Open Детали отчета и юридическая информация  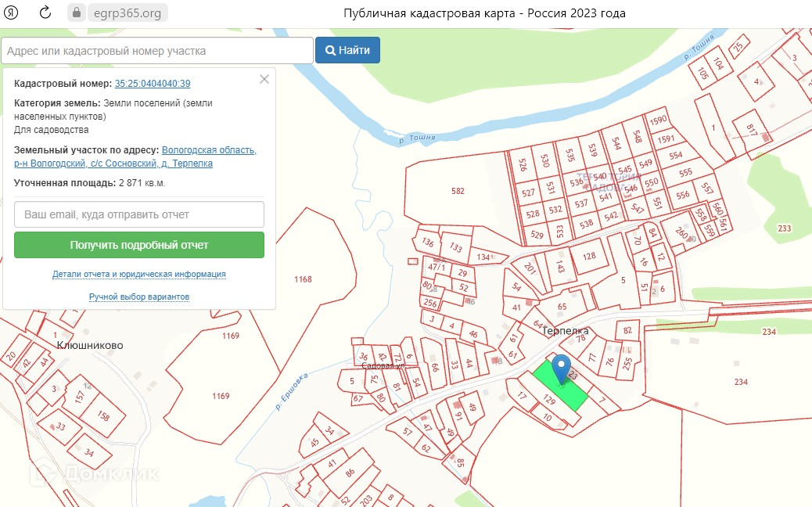(139, 275)
